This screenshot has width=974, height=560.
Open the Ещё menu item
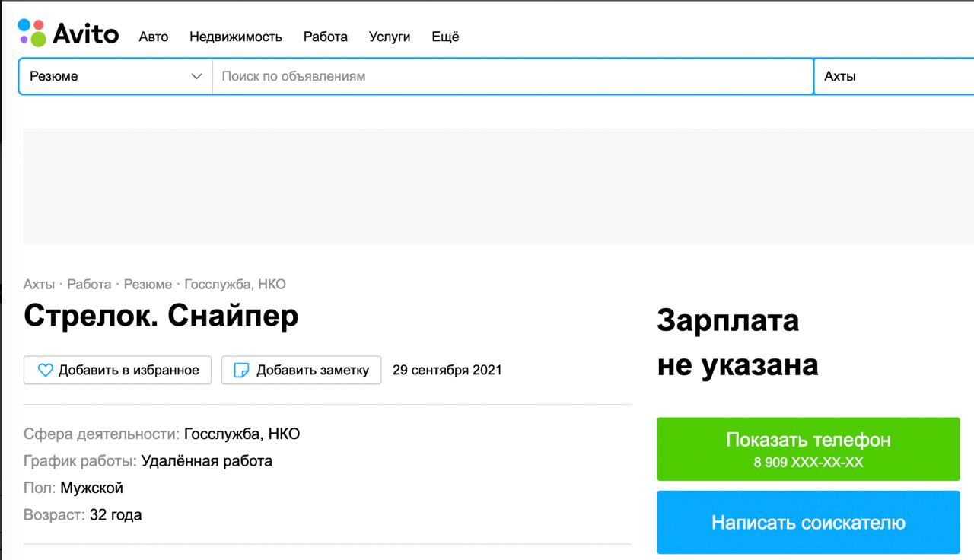click(x=445, y=37)
